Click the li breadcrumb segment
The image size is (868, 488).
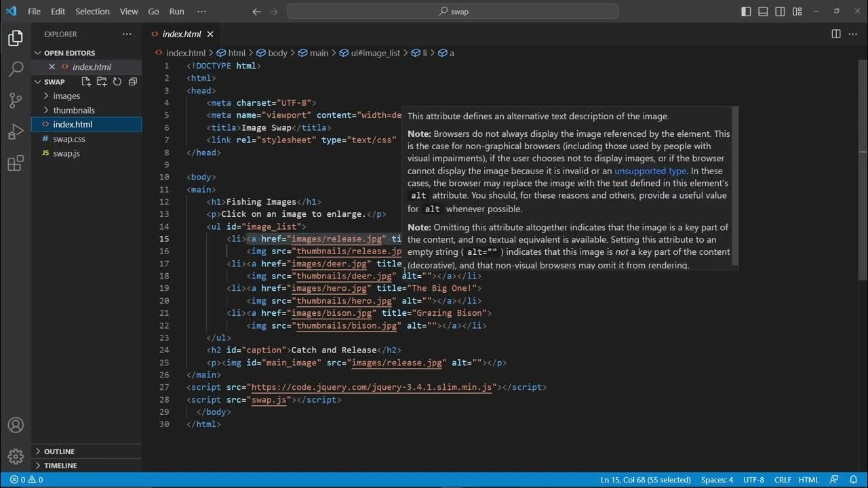coord(420,53)
